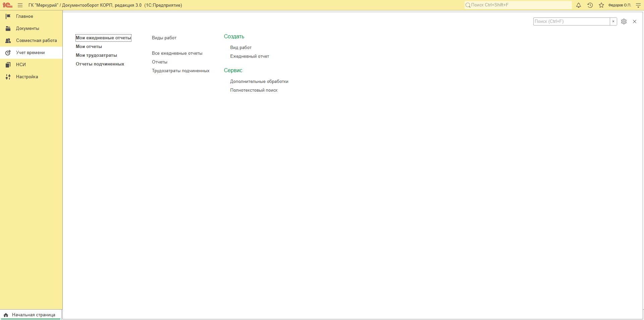Open Дополнительные обработки under Сервис
This screenshot has height=320, width=644.
[x=259, y=82]
